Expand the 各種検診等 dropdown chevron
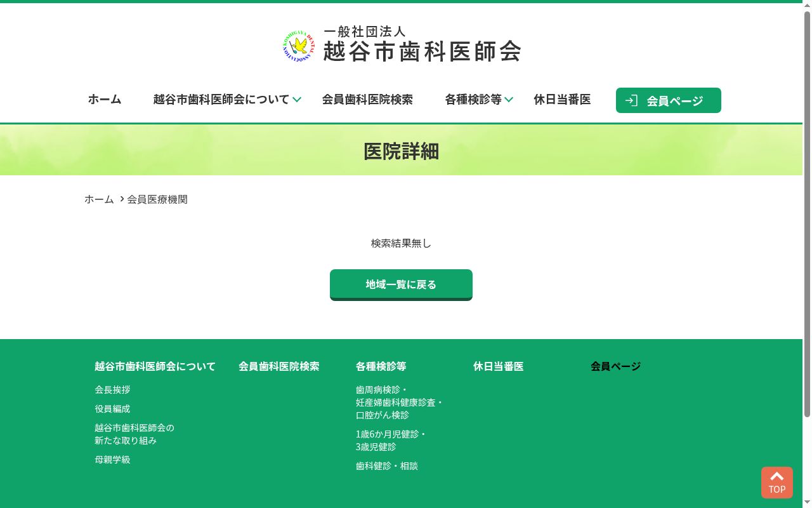Screen dimensions: 812x508 click(x=509, y=100)
